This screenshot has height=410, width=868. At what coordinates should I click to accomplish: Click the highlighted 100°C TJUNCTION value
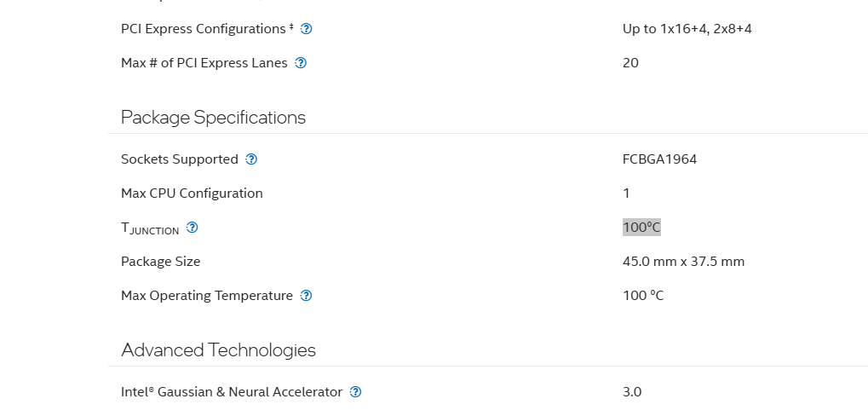(x=641, y=228)
